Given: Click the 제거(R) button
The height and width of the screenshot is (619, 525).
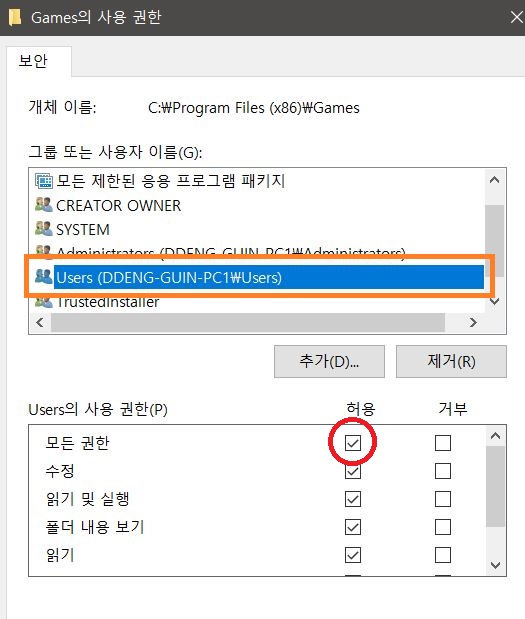Looking at the screenshot, I should pyautogui.click(x=451, y=361).
